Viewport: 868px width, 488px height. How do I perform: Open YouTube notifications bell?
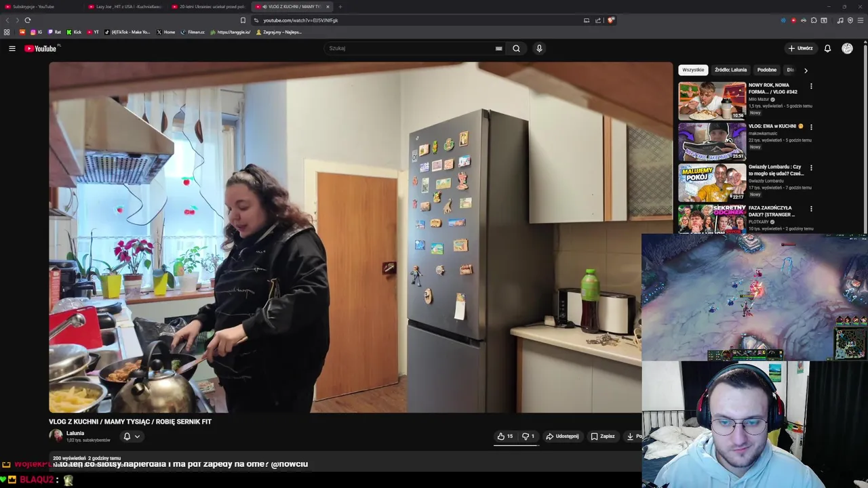(827, 48)
